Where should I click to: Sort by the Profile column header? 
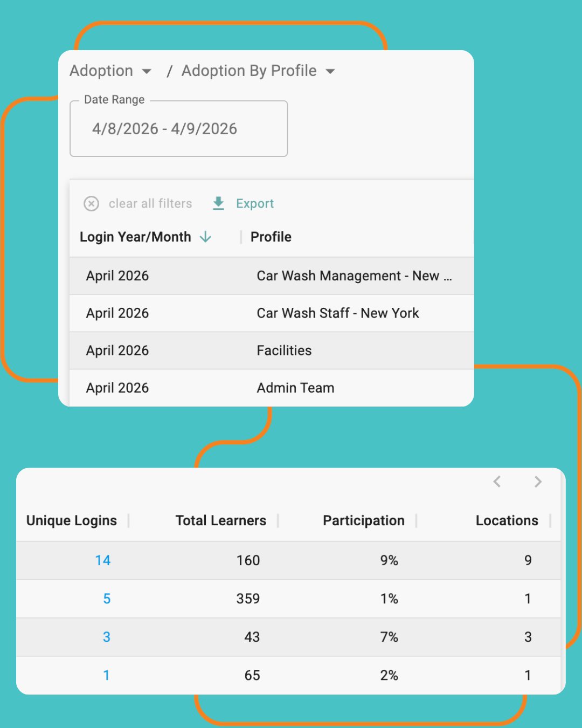271,237
